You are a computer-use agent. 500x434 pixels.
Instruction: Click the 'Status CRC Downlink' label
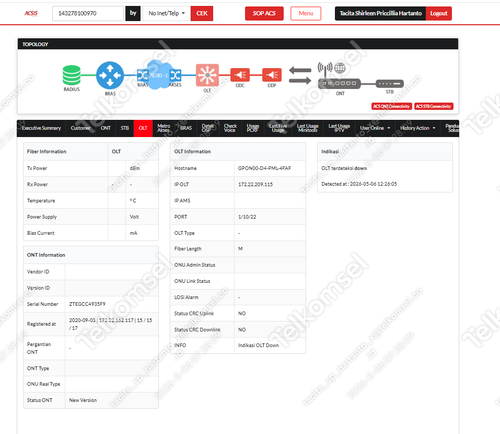tap(197, 330)
